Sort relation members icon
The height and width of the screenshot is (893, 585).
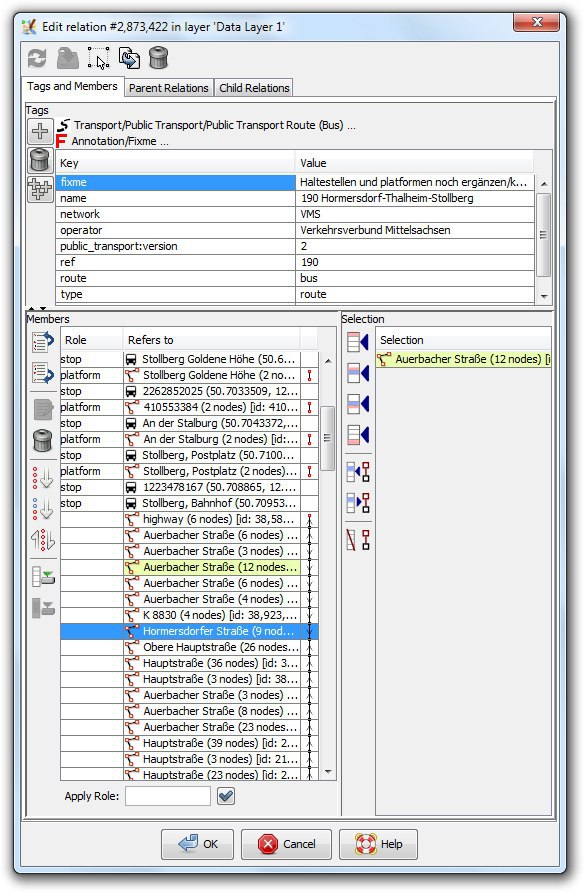click(43, 477)
